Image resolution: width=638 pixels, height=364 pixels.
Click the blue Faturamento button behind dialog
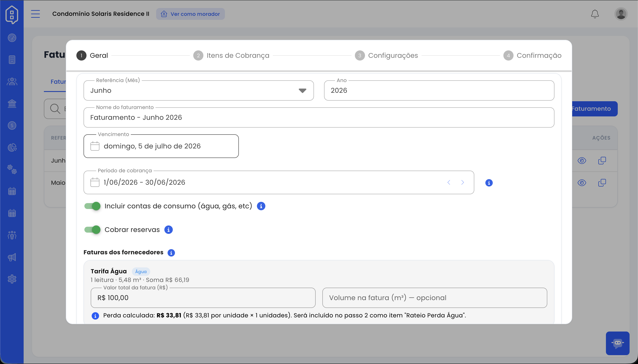595,109
